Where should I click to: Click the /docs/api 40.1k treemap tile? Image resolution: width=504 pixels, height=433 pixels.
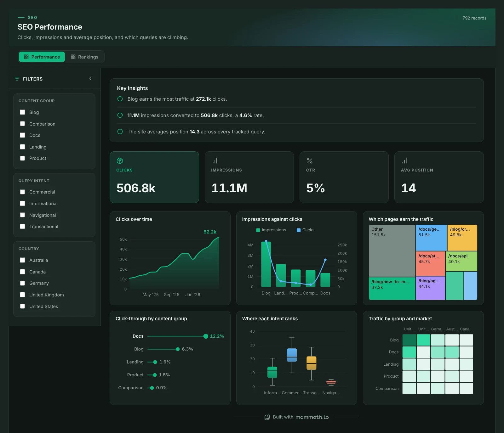(461, 261)
